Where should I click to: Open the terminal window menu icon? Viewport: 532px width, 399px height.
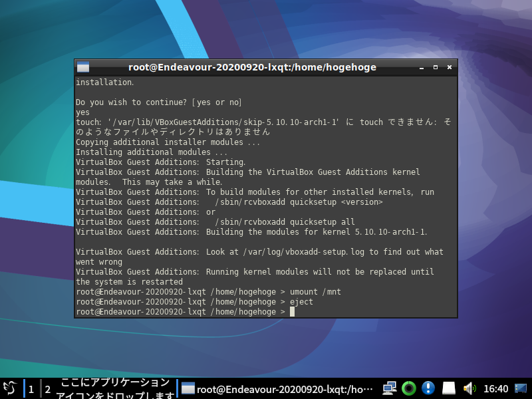coord(83,67)
